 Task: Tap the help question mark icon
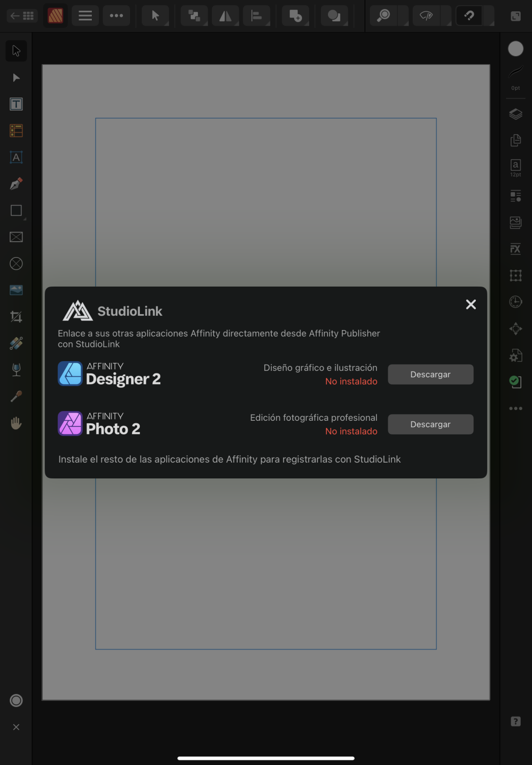516,721
